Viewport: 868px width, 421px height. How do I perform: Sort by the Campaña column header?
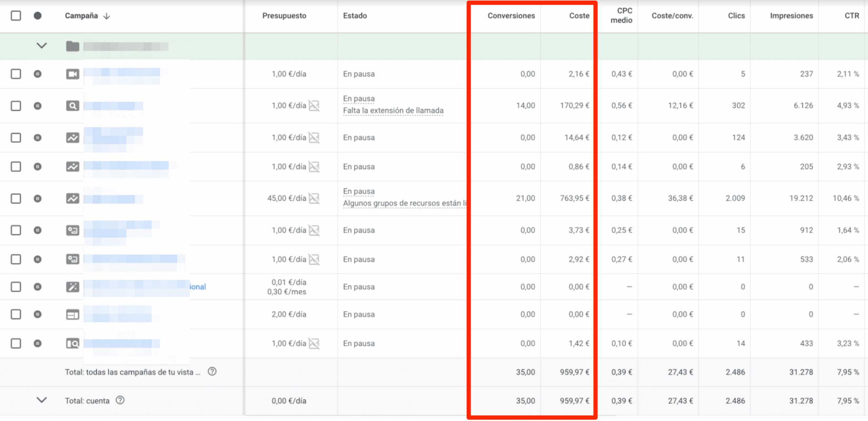click(x=81, y=16)
